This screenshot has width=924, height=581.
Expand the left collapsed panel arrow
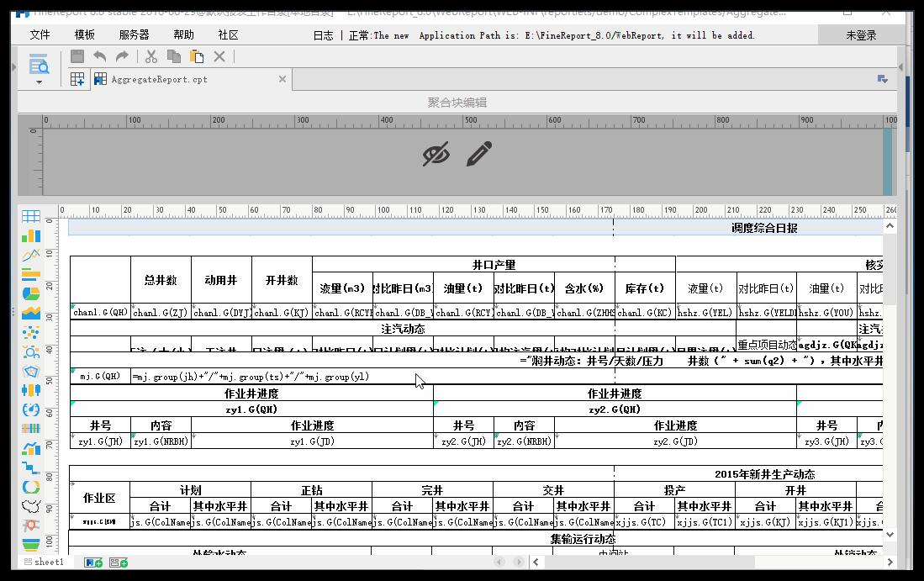pyautogui.click(x=14, y=67)
